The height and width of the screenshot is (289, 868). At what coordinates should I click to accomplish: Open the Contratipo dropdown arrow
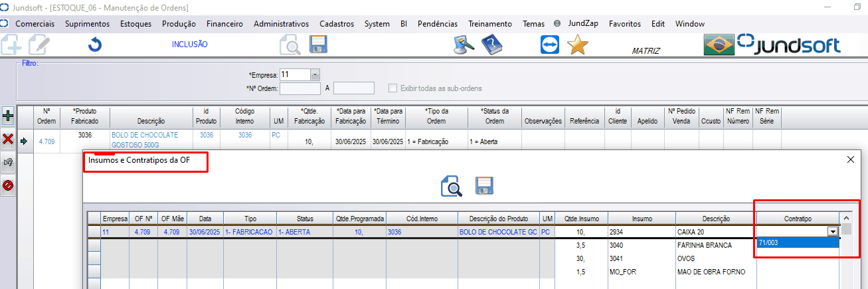[x=831, y=231]
